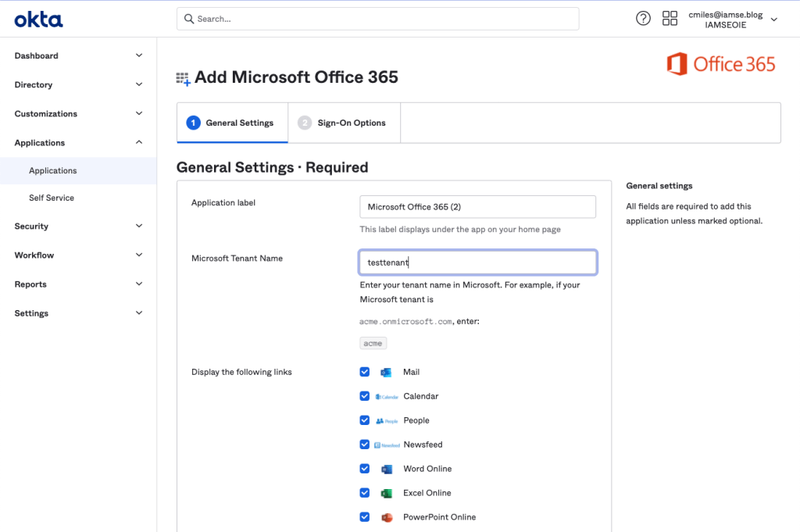The width and height of the screenshot is (800, 532).
Task: Focus the top search box
Action: 377,19
